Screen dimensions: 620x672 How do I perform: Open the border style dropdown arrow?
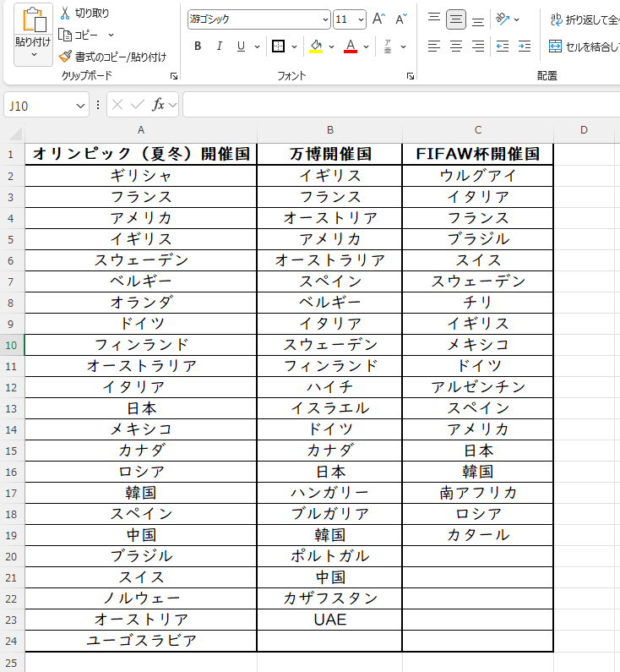[x=294, y=46]
